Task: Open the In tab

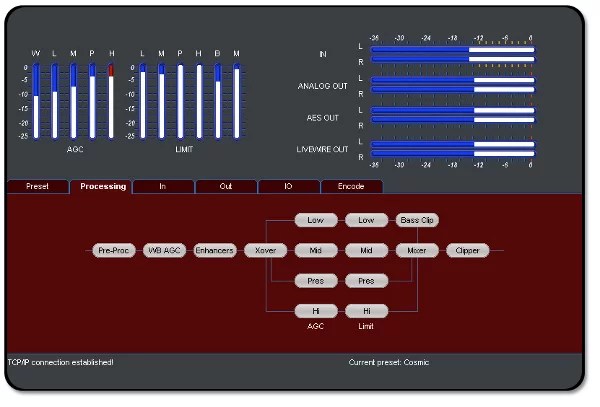Action: coord(162,186)
